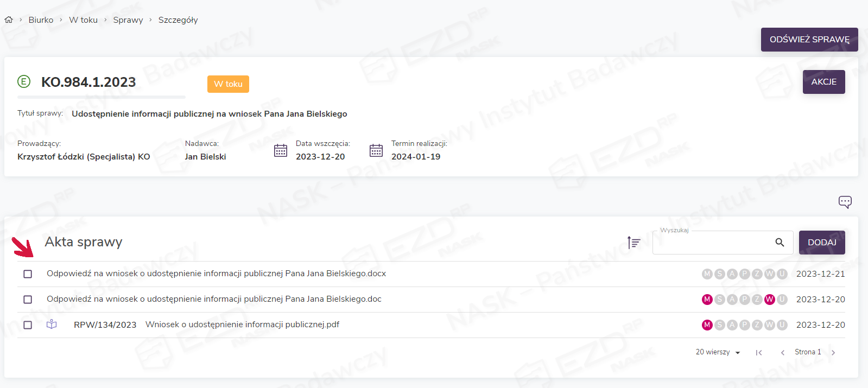
Task: Open the Termin realizacji calendar icon
Action: [376, 150]
